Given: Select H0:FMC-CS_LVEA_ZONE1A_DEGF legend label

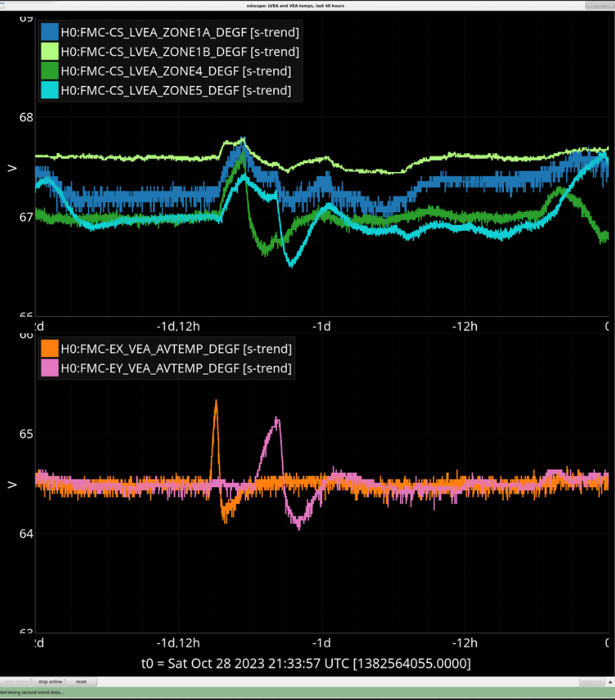Looking at the screenshot, I should point(180,32).
